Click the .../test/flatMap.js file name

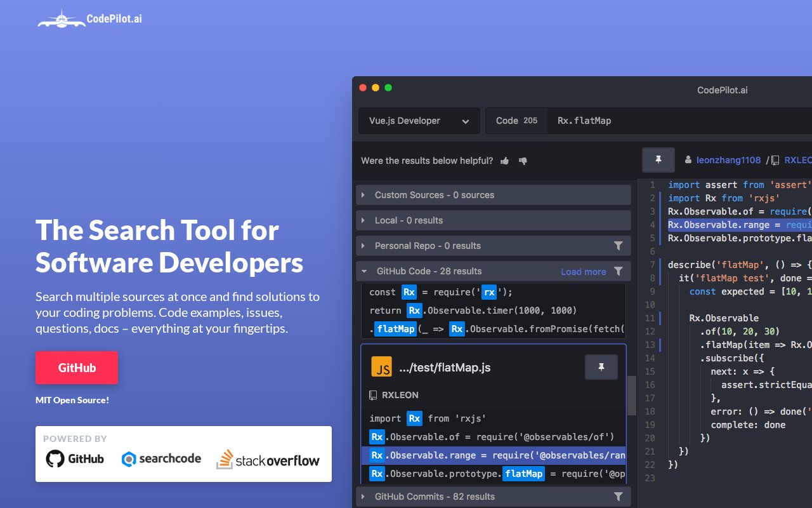tap(445, 368)
